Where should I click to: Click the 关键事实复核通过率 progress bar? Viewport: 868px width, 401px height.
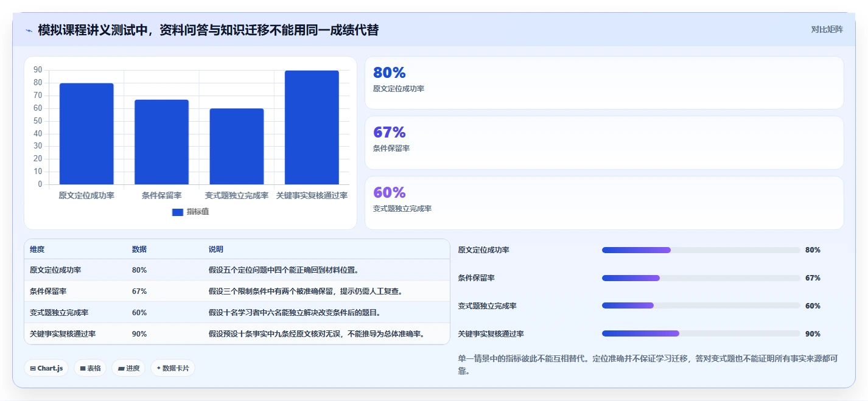pyautogui.click(x=701, y=333)
